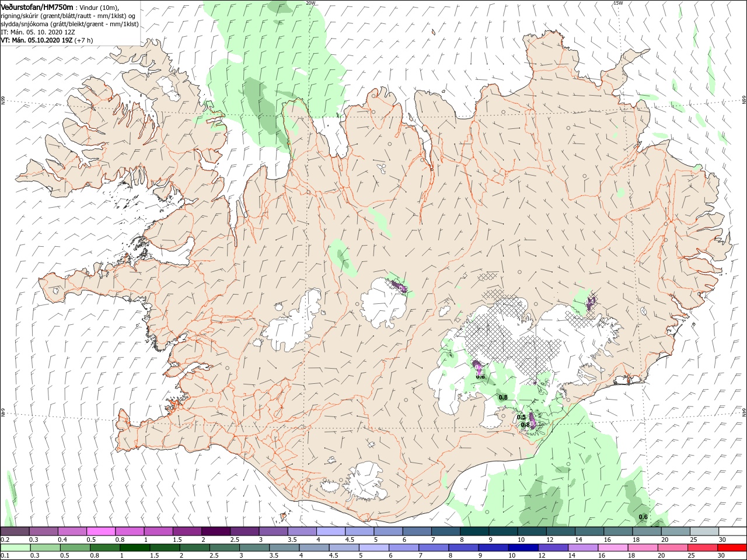Viewport: 747px width, 560px height.
Task: Click the 'slydda/snjókoma' description line
Action: [69, 24]
